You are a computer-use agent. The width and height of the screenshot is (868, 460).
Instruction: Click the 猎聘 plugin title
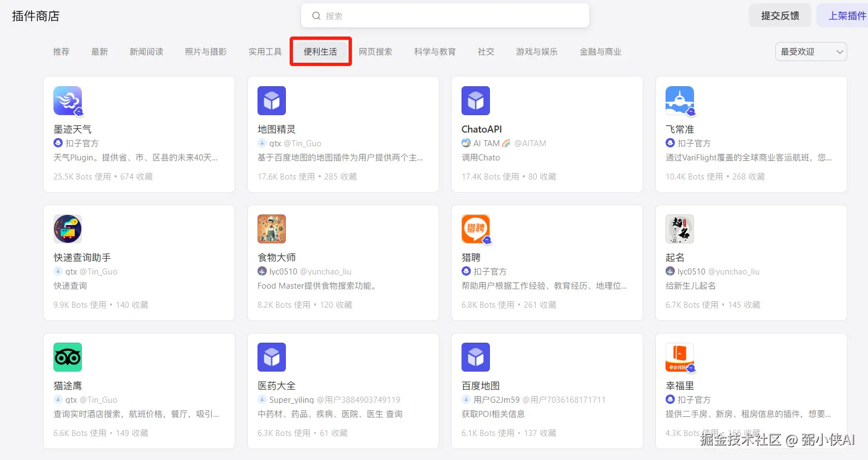(471, 258)
